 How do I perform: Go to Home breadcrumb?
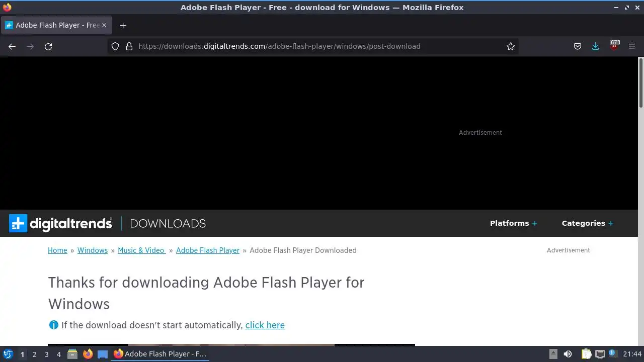[x=57, y=250]
